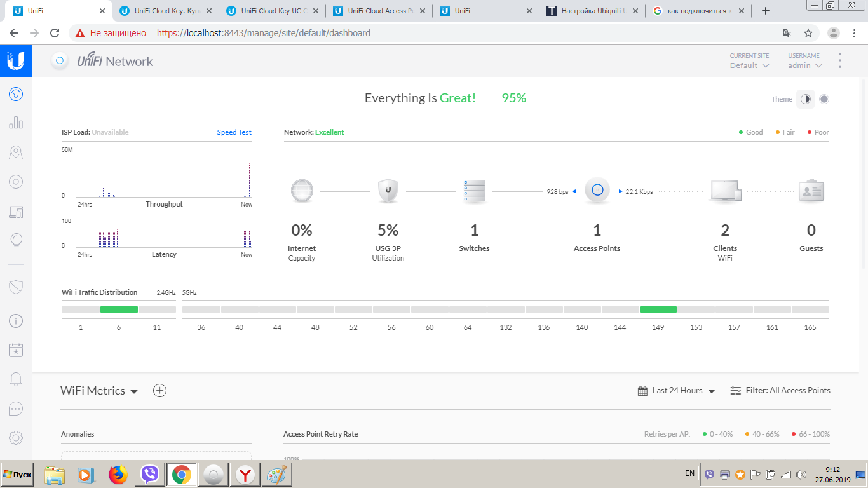This screenshot has width=868, height=488.
Task: Click the EN language indicator
Action: coord(689,473)
